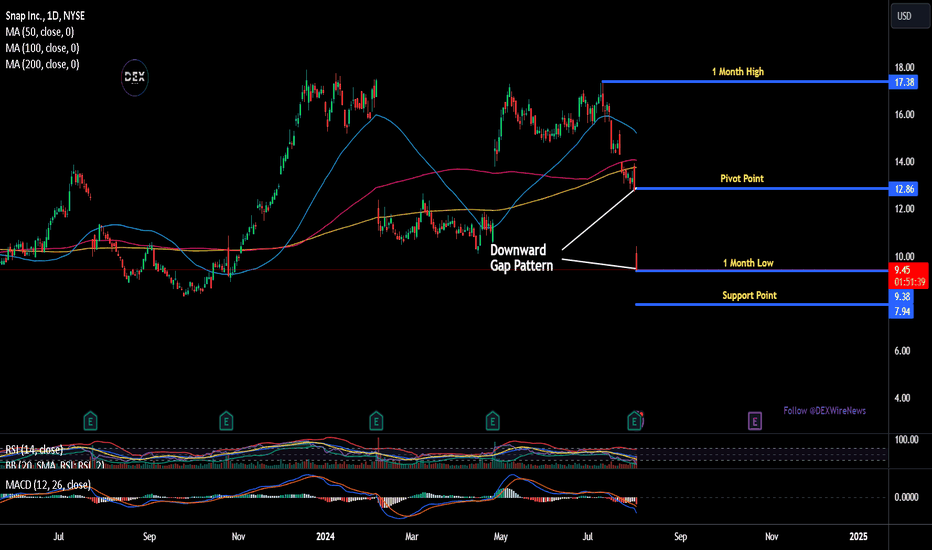Click the earnings marker below the Pivot Point line's left end
The width and height of the screenshot is (932, 550).
coord(634,422)
